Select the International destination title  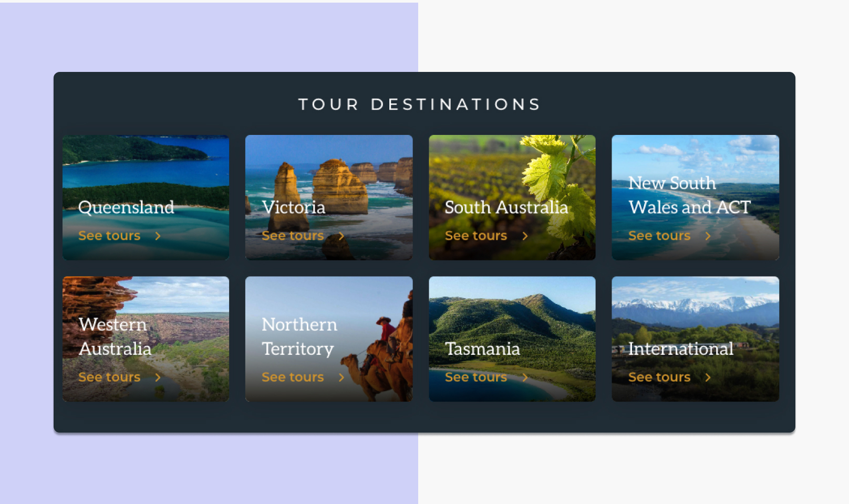tap(681, 349)
